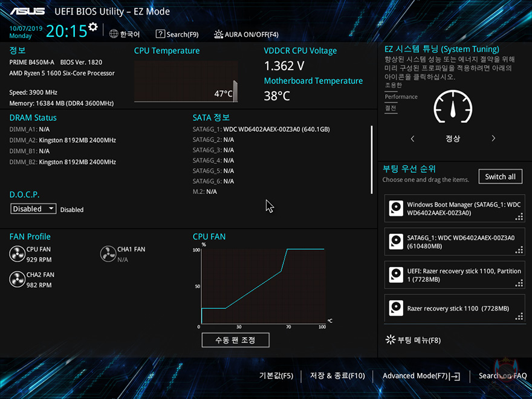Change language via the globe icon

coord(114,34)
